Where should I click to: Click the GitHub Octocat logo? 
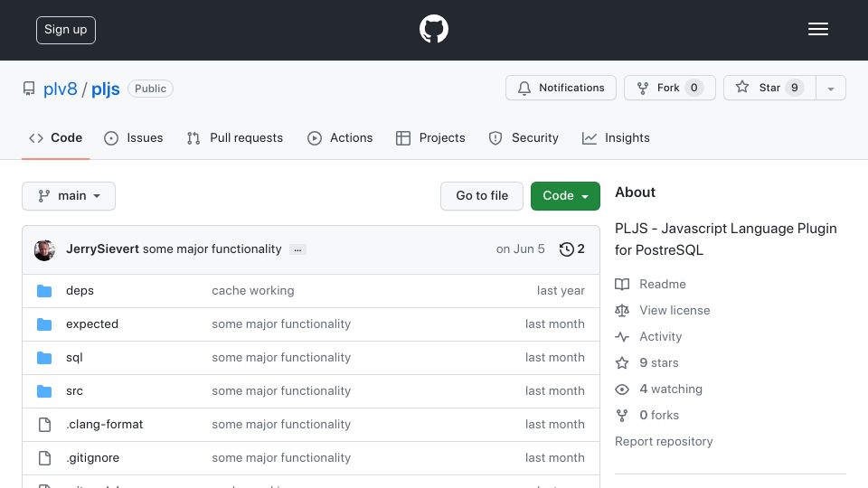coord(433,29)
